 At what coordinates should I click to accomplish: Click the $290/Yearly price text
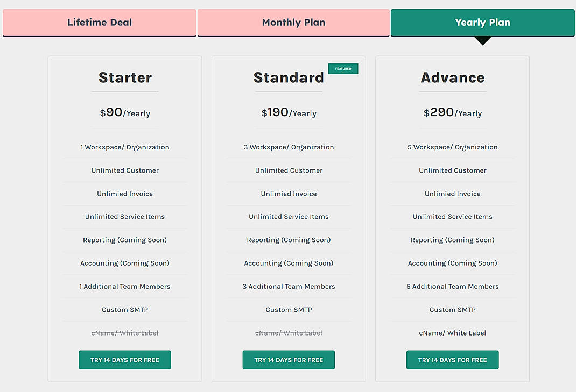[452, 113]
